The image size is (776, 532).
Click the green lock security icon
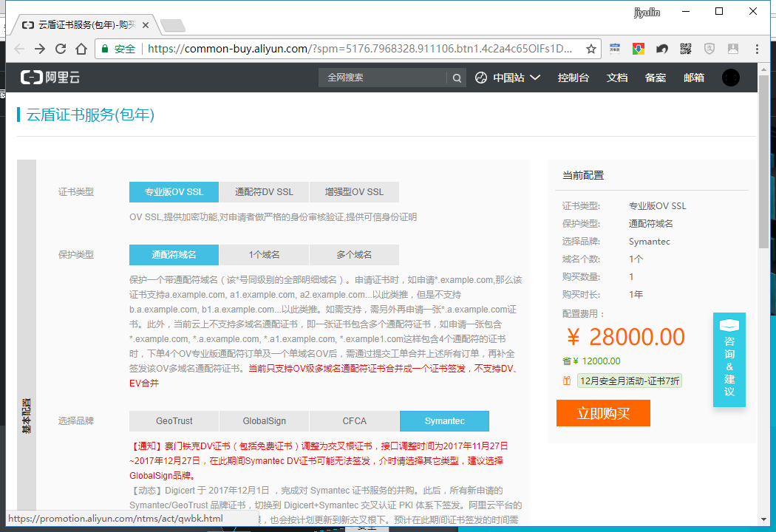(105, 49)
